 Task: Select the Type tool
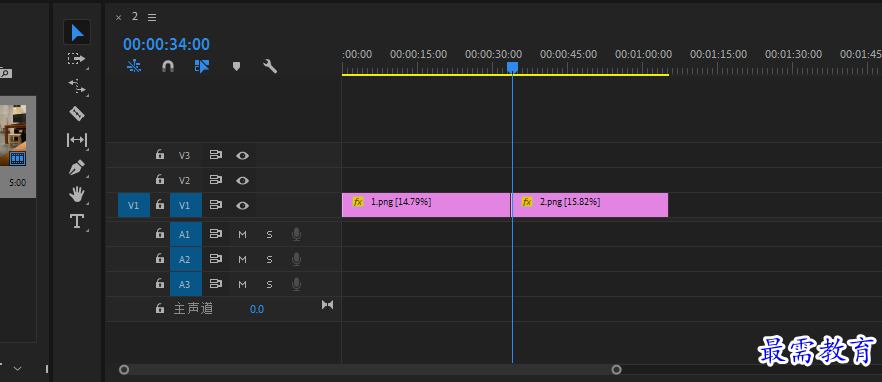(77, 221)
